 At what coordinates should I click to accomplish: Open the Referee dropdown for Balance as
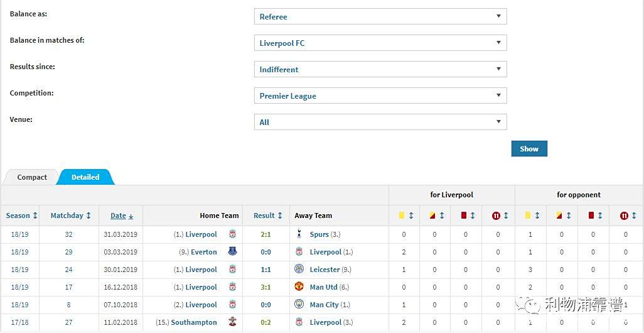pos(380,16)
